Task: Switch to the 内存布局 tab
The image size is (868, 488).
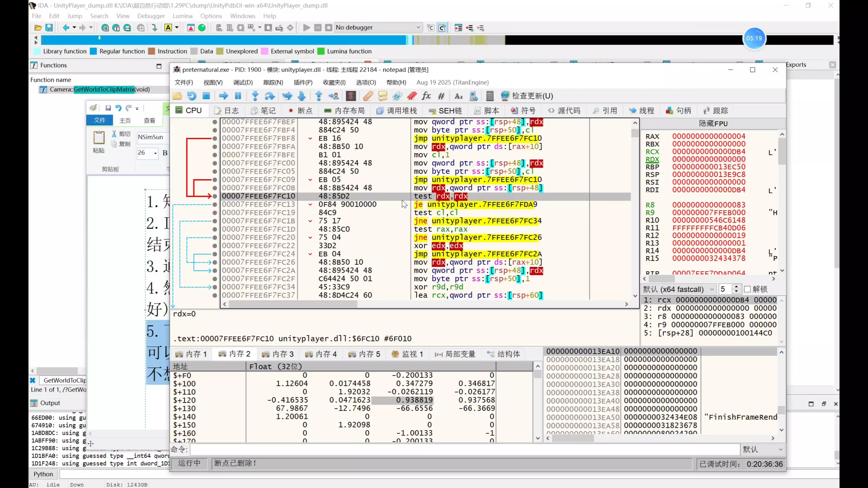Action: (x=344, y=111)
